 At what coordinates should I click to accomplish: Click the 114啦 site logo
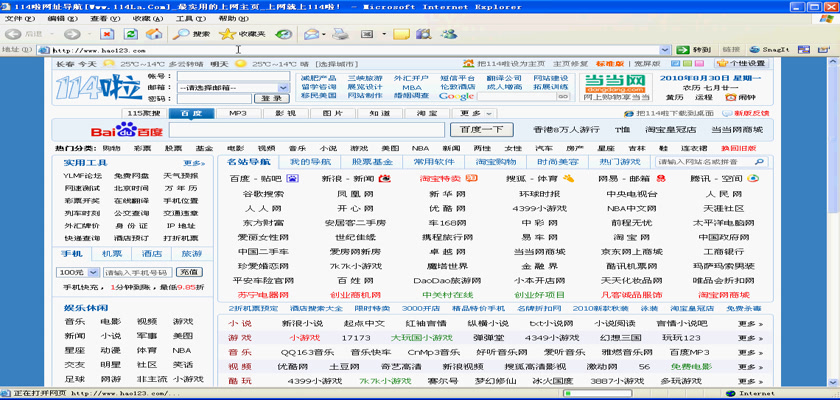click(99, 88)
